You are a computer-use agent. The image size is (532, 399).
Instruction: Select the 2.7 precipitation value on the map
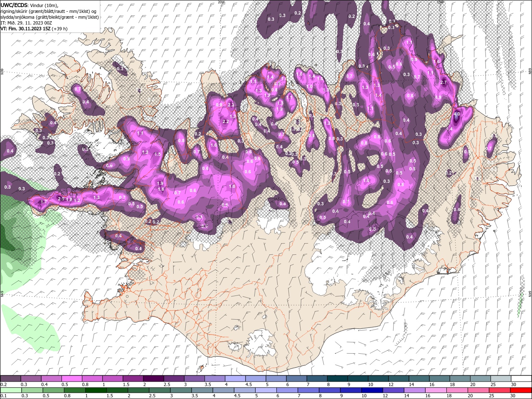pyautogui.click(x=443, y=82)
